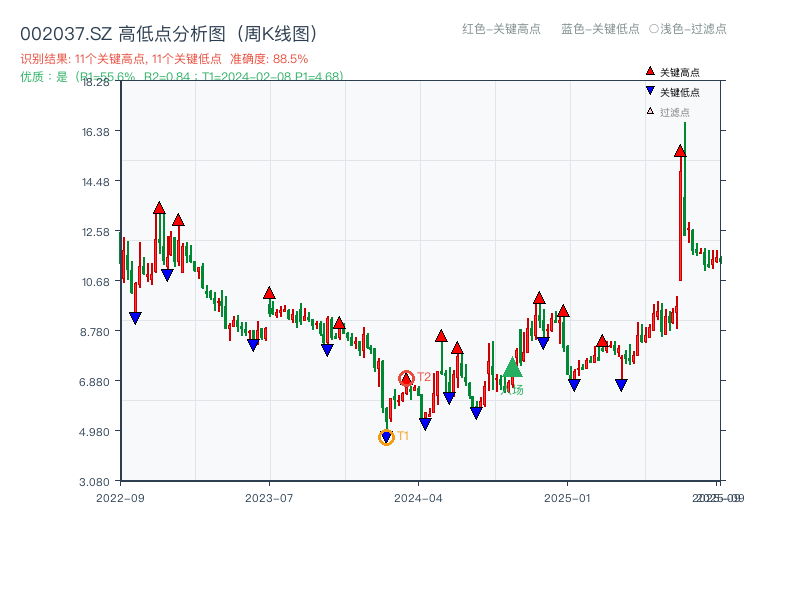Click the first blue triangle below the 2022-09 candles
Screen dimensions: 800x600
pos(135,317)
